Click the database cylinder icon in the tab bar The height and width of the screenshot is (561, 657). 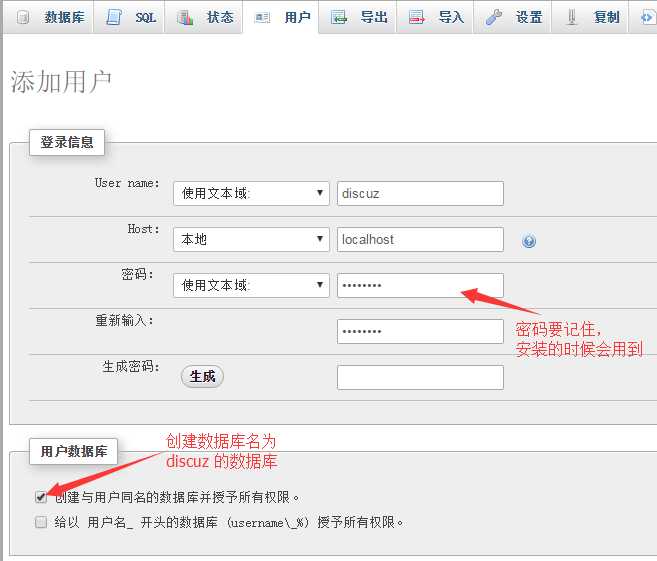tap(23, 17)
